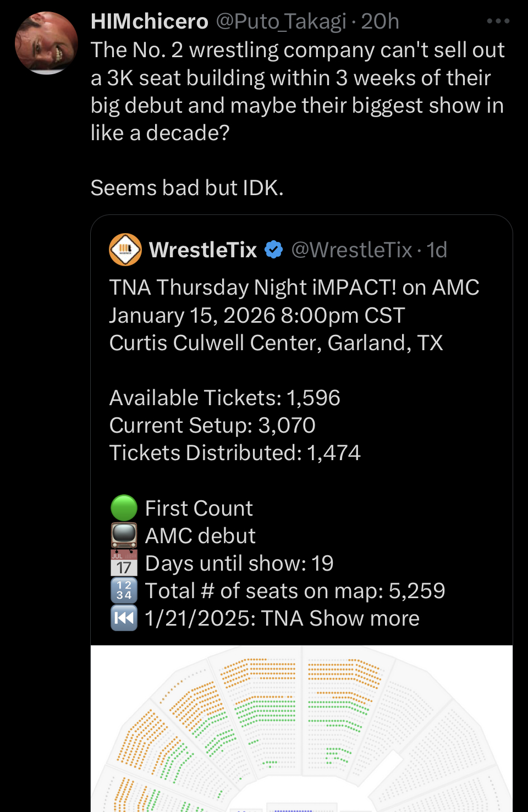
Task: Tap the calendar Days until show emoji
Action: [x=124, y=563]
